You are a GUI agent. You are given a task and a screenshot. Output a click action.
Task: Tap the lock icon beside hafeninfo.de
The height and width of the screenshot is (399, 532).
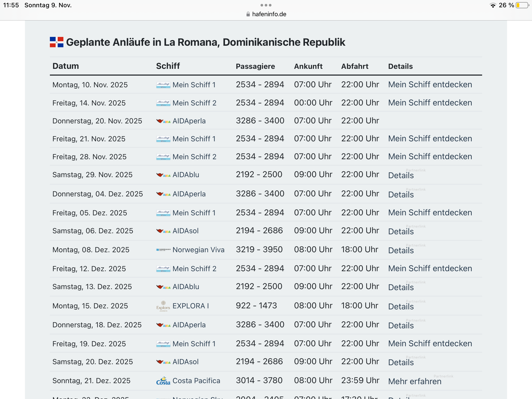point(248,14)
